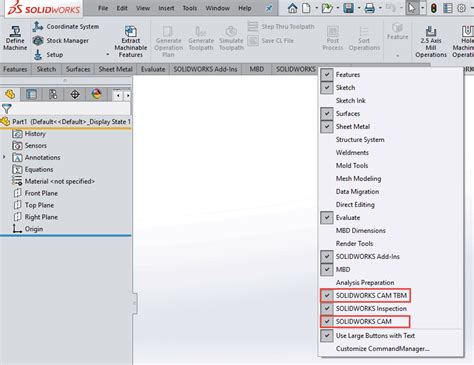474x365 pixels.
Task: Open the DisplayManager tab
Action: point(97,95)
